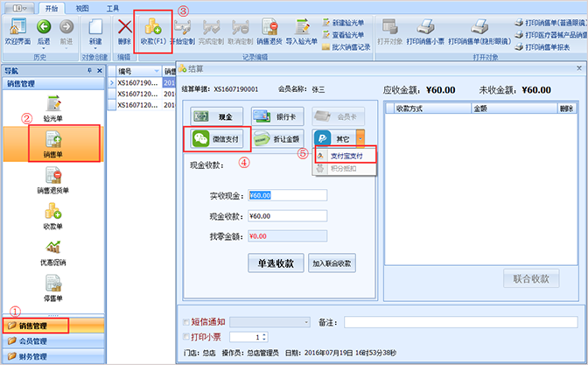Choose 新建验光单 in the ribbon
Viewport: 588px width, 365px height.
[x=343, y=23]
